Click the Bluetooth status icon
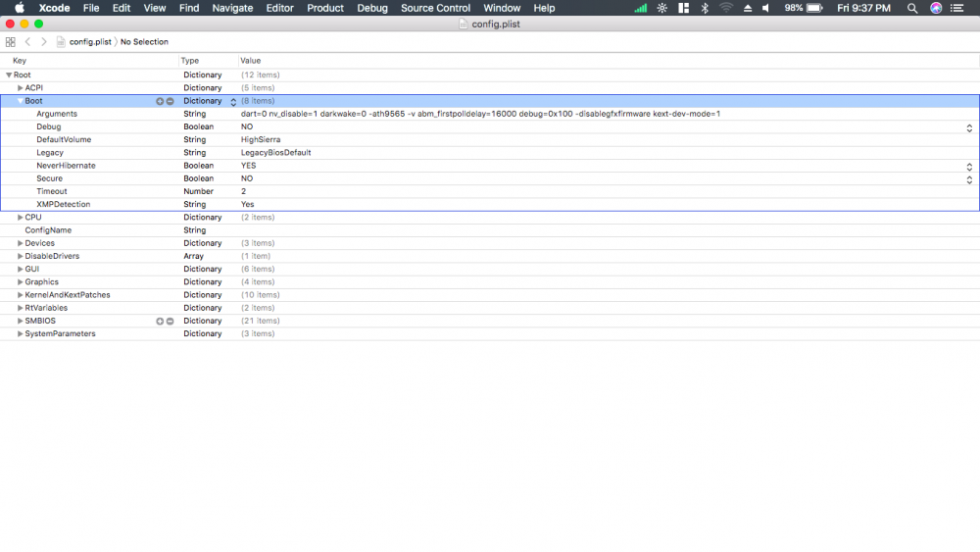Image resolution: width=980 pixels, height=552 pixels. tap(705, 8)
